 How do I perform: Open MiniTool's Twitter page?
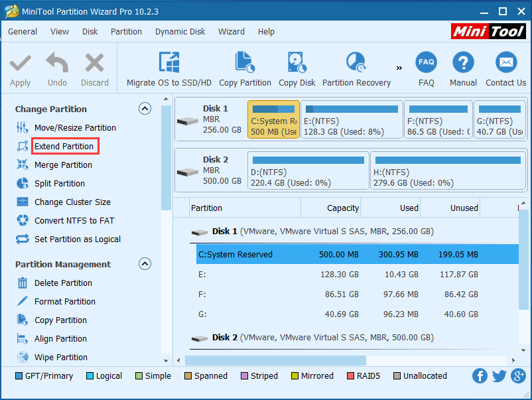499,375
